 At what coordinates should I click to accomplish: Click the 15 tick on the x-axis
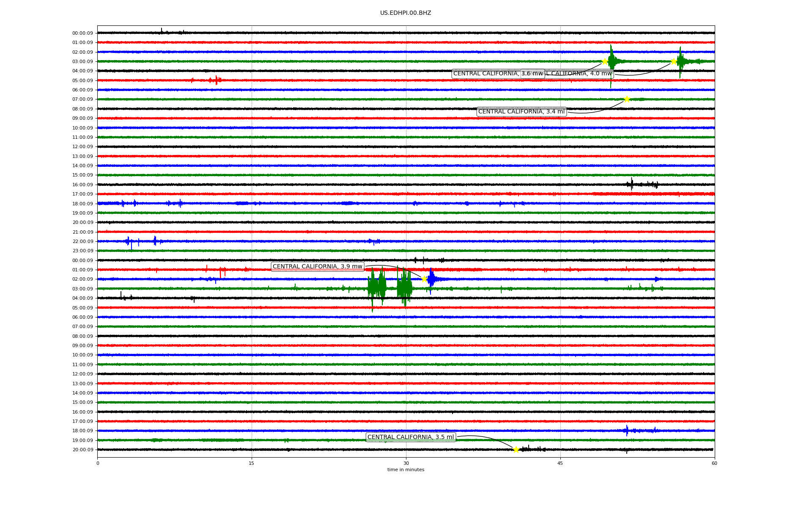click(252, 463)
